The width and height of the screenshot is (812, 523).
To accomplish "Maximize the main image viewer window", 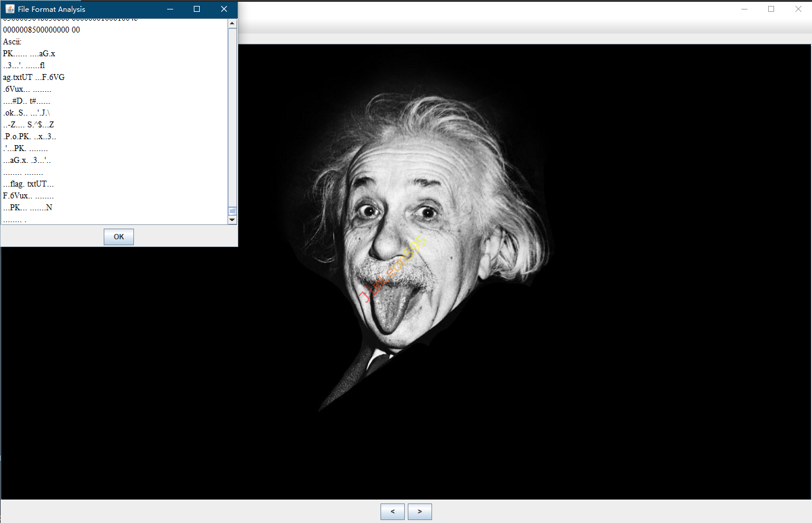I will pos(771,9).
